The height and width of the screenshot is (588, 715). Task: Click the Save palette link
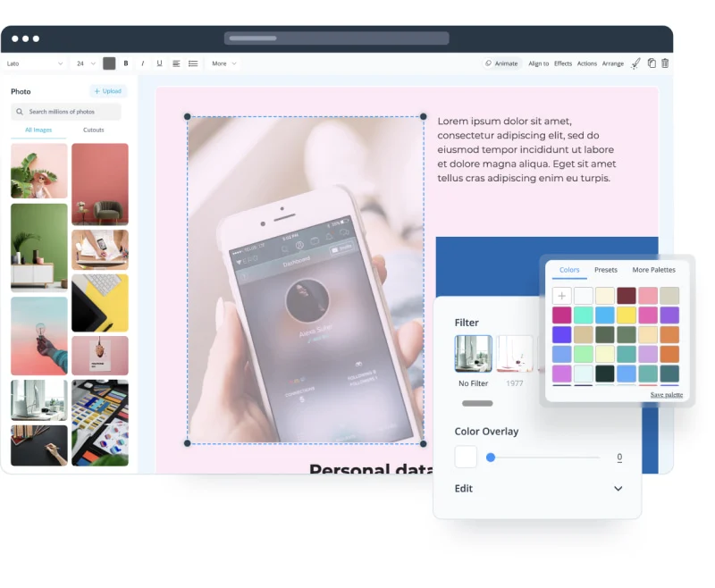[x=666, y=395]
